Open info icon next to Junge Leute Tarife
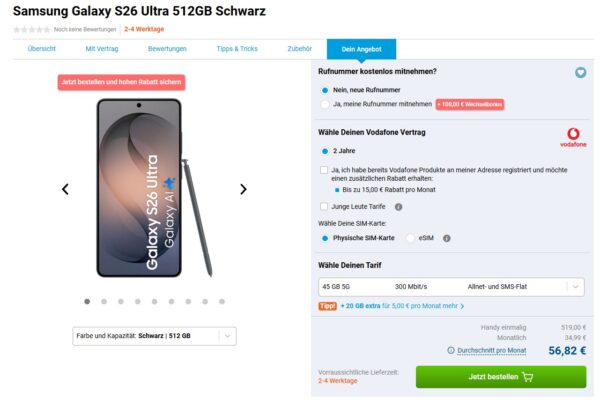This screenshot has height=406, width=600. coord(399,207)
